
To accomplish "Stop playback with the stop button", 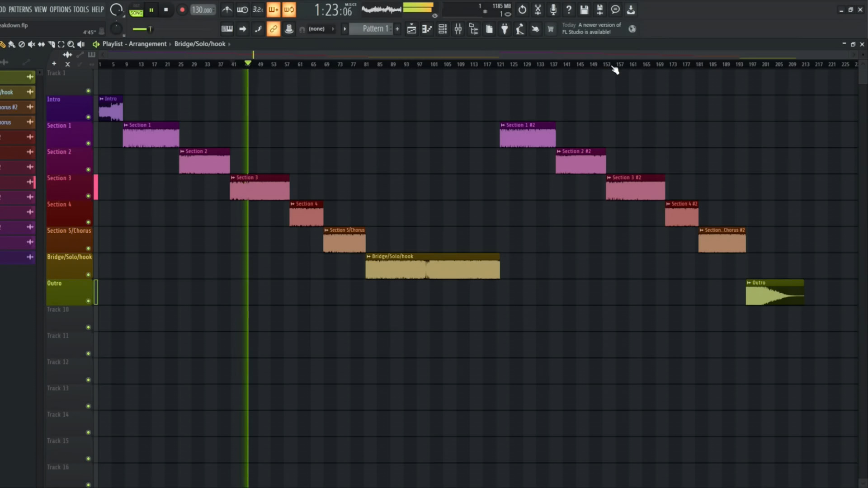I will coord(166,9).
